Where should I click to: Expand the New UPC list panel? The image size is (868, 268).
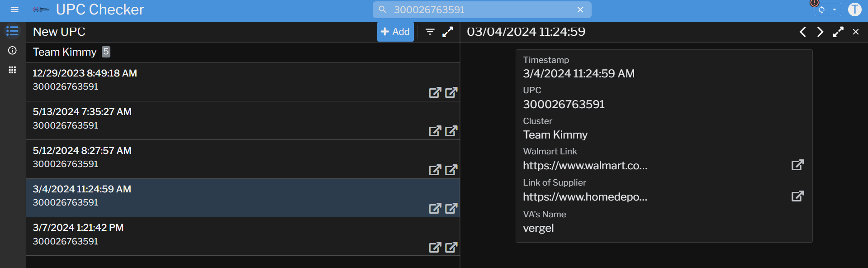448,32
